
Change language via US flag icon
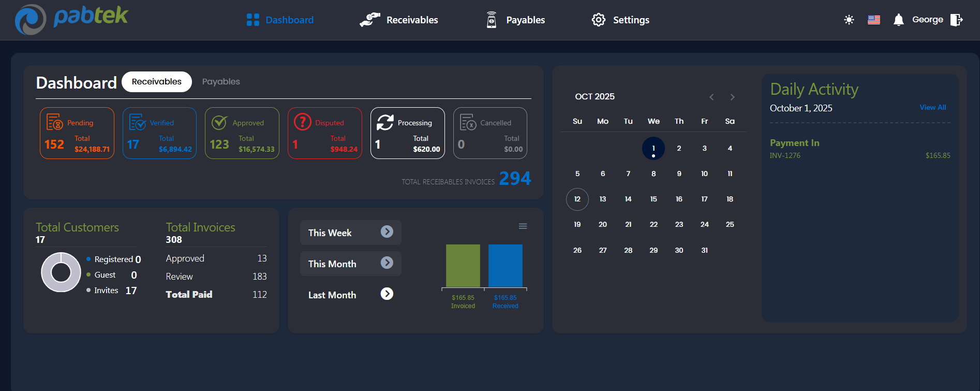874,20
